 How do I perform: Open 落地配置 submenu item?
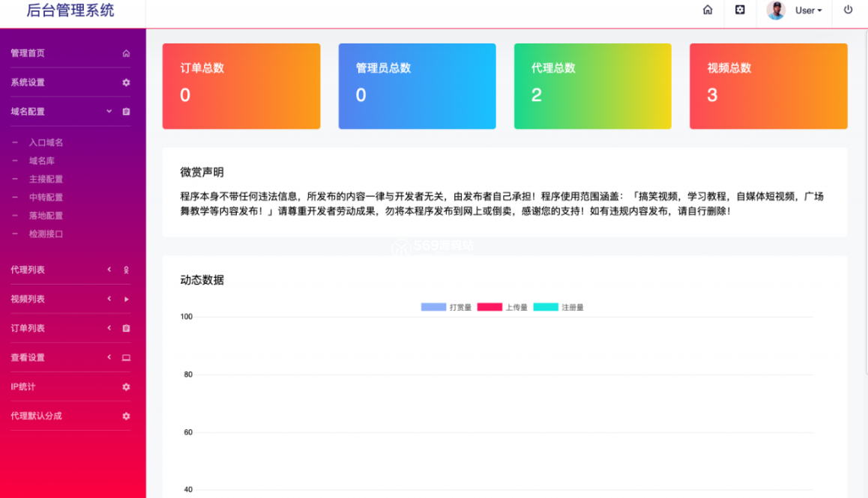click(46, 216)
